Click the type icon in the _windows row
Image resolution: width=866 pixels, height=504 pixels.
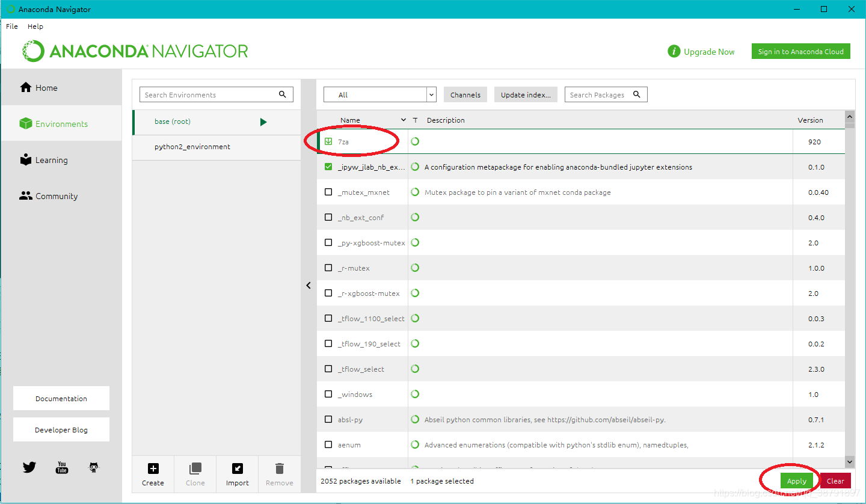click(415, 395)
